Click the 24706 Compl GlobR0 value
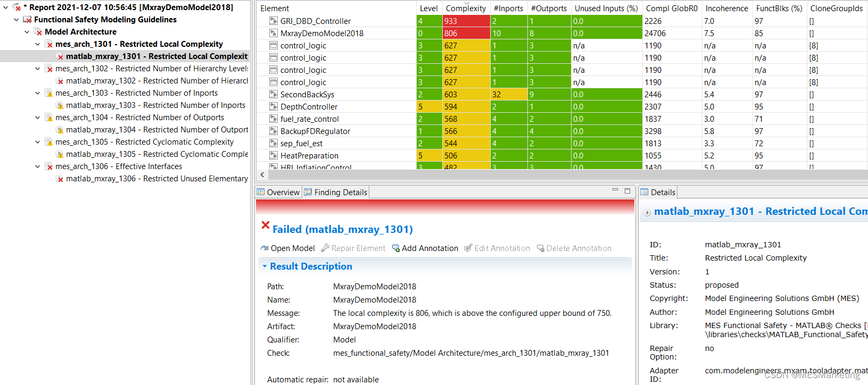 pyautogui.click(x=655, y=33)
